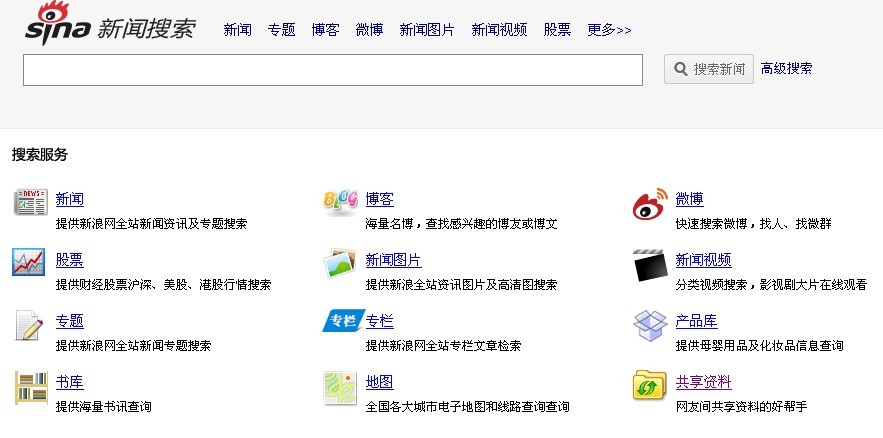Select 博客 in the top navigation
The width and height of the screenshot is (883, 438).
[x=325, y=30]
